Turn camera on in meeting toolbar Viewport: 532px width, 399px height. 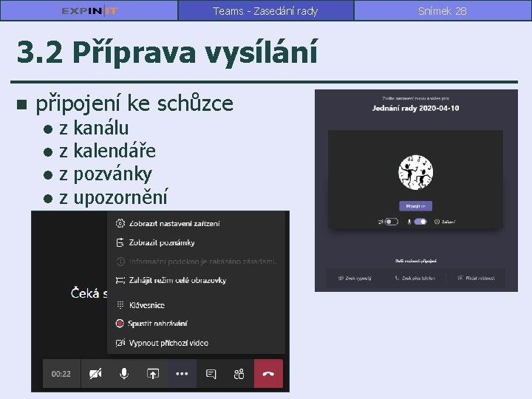[95, 374]
